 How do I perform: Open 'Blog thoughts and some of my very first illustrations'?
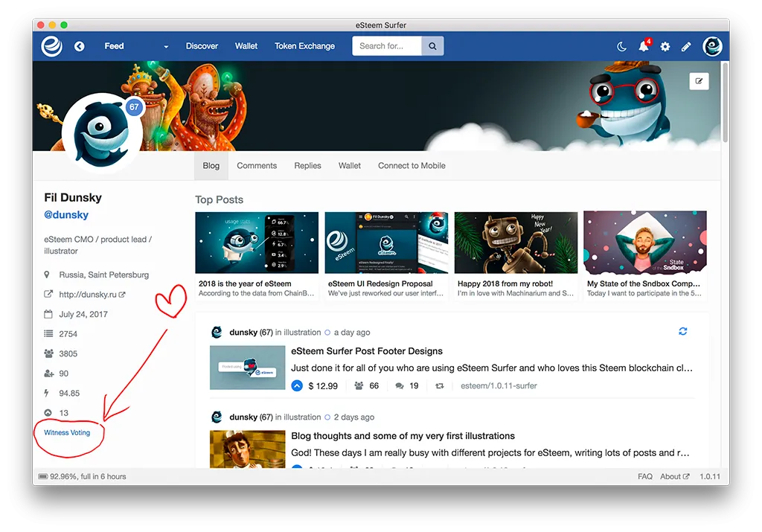403,436
